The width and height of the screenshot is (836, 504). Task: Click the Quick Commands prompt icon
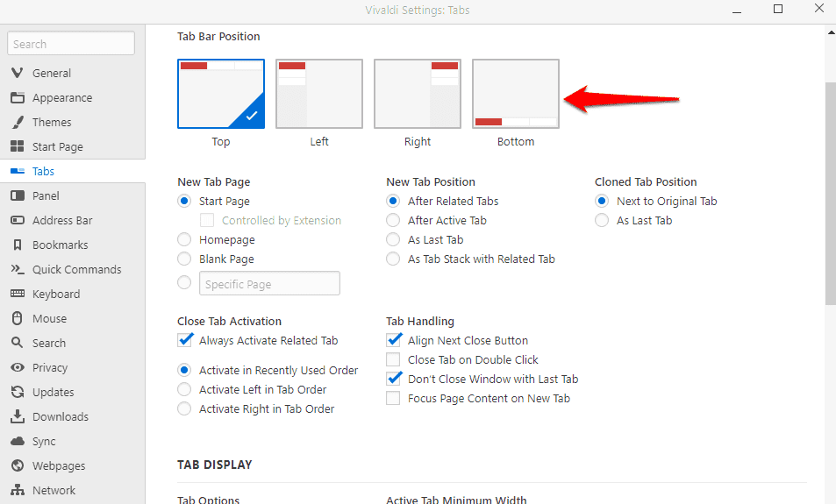17,269
